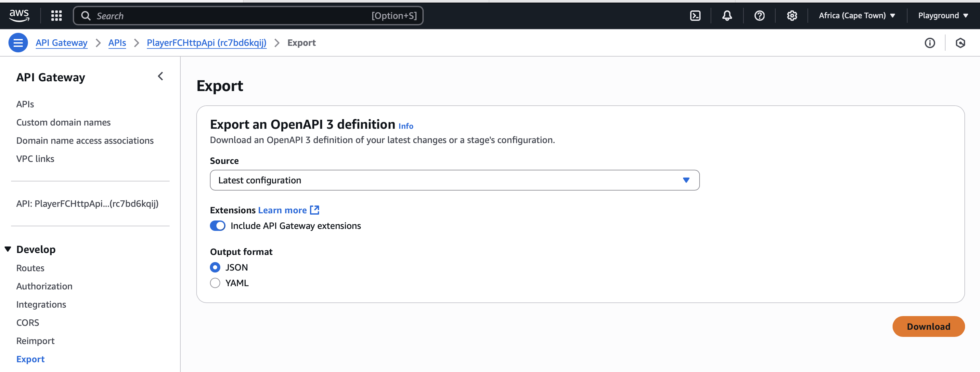
Task: Open the info panel circle icon
Action: click(929, 43)
